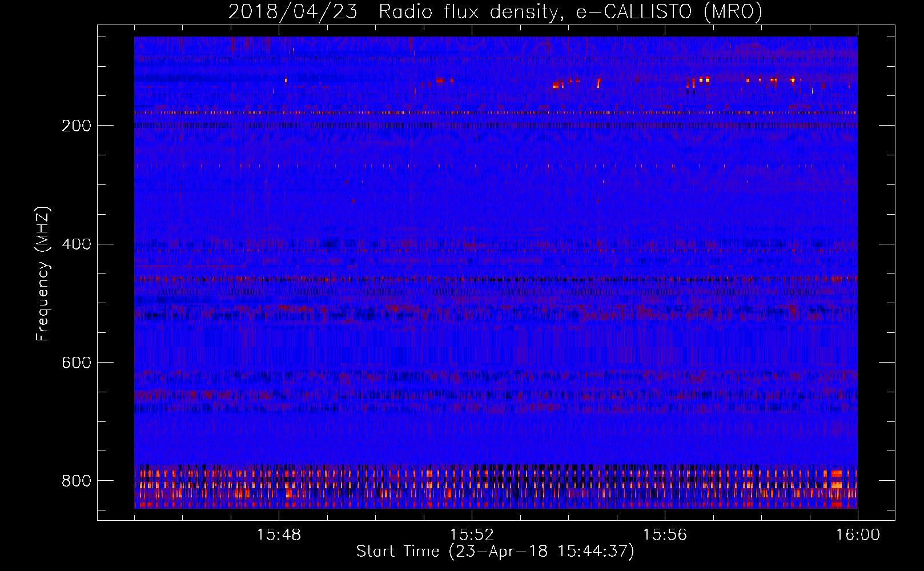The width and height of the screenshot is (924, 571).
Task: Click the plot title "Radio flux density, e-CALLISTO (MRO)"
Action: (x=571, y=12)
